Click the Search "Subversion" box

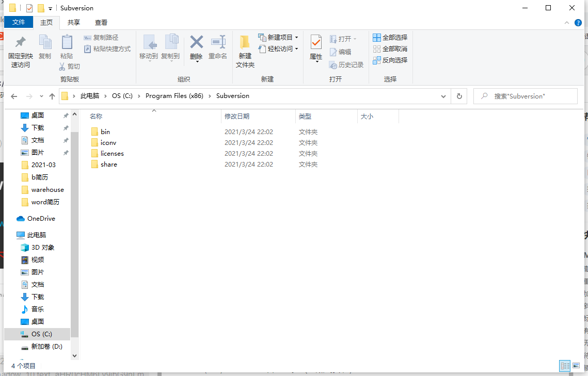tap(526, 96)
